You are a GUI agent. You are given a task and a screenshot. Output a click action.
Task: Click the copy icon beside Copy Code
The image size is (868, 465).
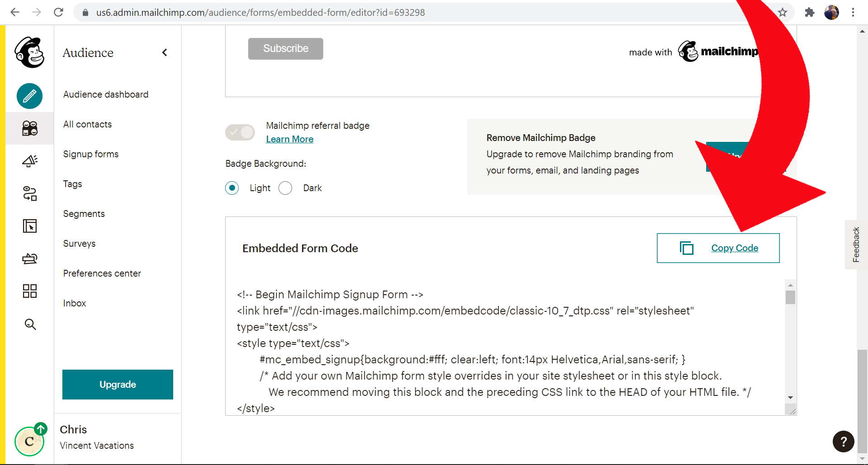[x=686, y=248]
